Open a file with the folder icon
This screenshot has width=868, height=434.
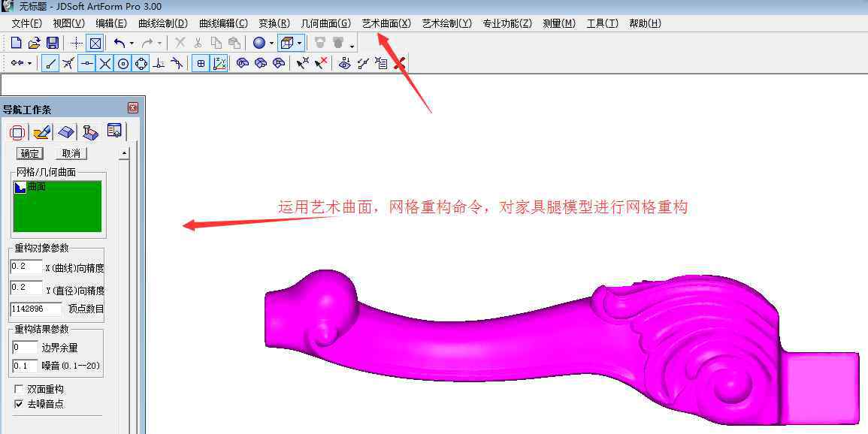click(35, 43)
